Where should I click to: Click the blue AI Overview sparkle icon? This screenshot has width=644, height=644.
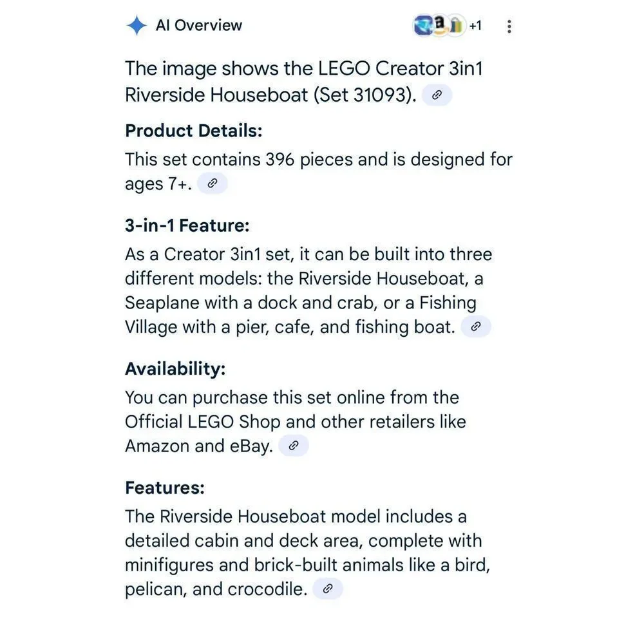click(137, 26)
